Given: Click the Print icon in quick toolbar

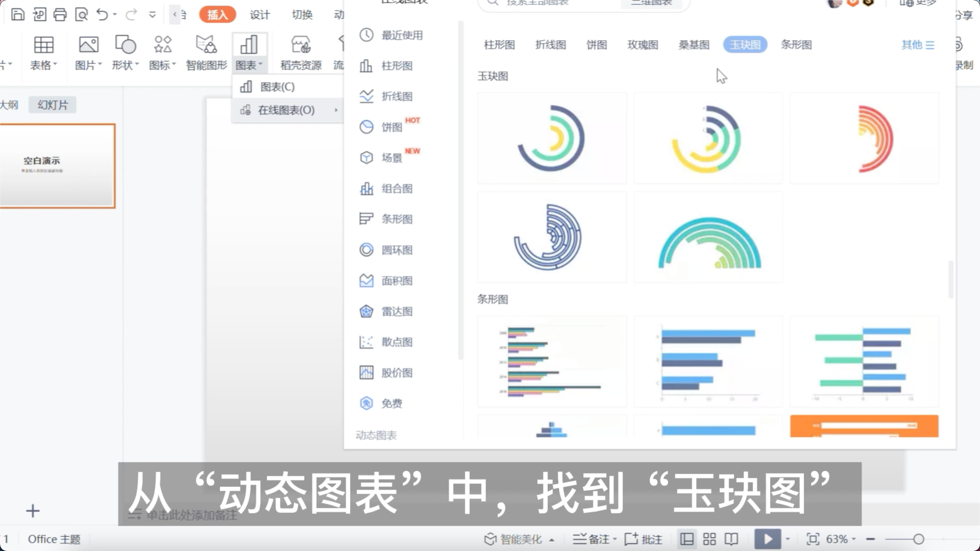Looking at the screenshot, I should point(60,14).
